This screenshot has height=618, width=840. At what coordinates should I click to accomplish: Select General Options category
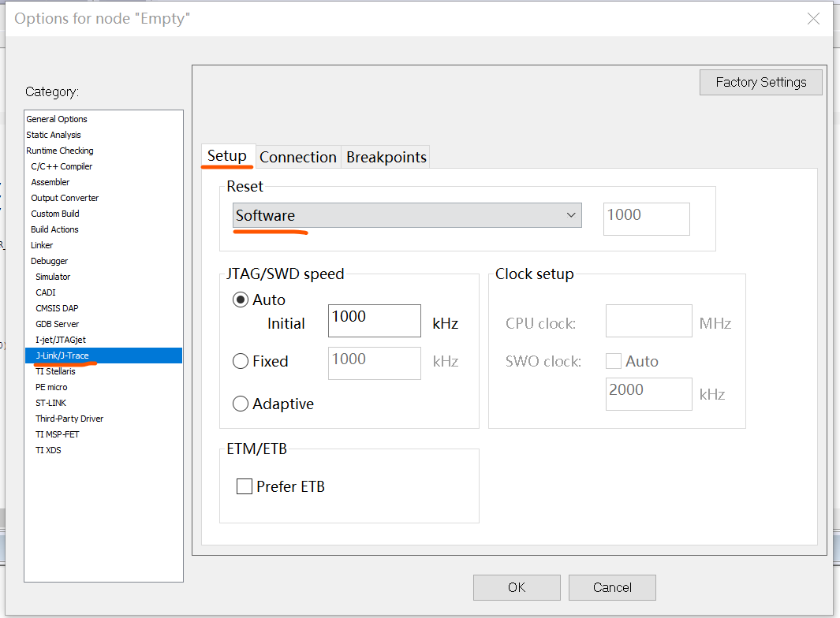57,119
